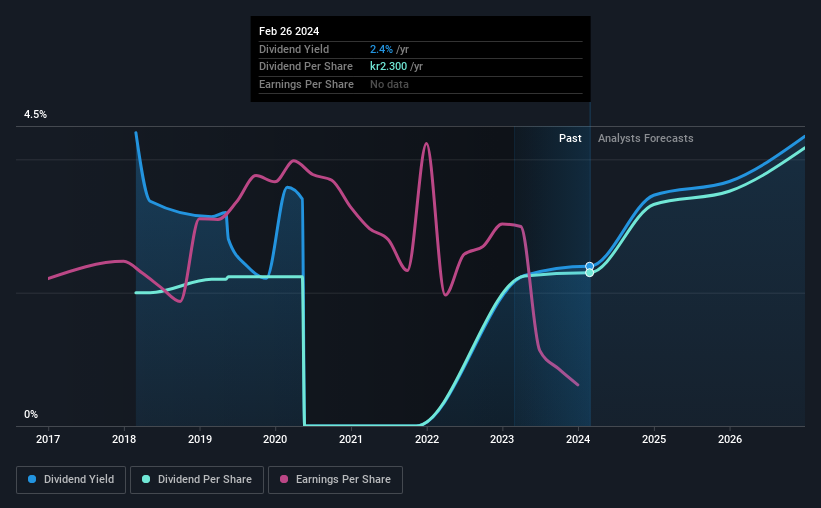Viewport: 821px width, 508px height.
Task: Click the Dividend Yield row label in tooltip
Action: [294, 49]
